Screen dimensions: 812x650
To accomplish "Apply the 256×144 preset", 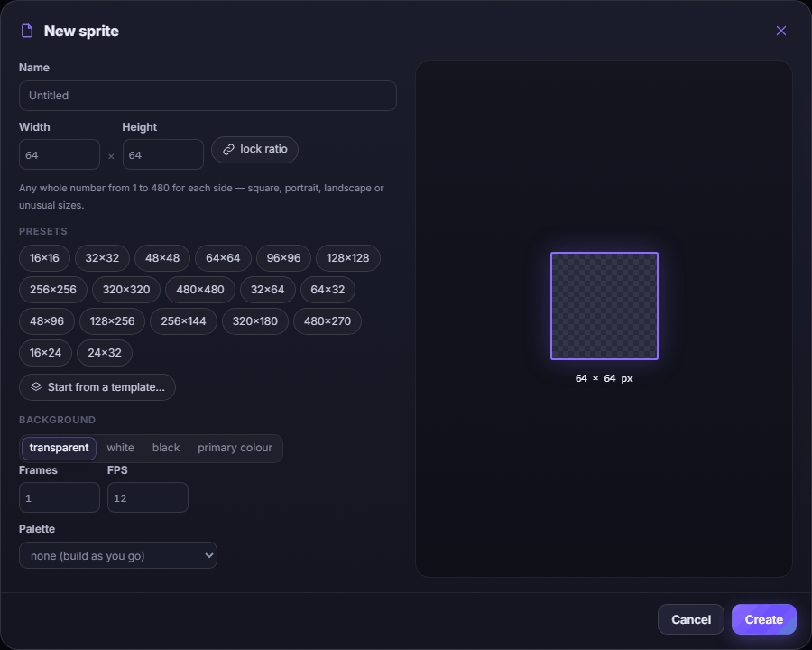I will (x=183, y=321).
